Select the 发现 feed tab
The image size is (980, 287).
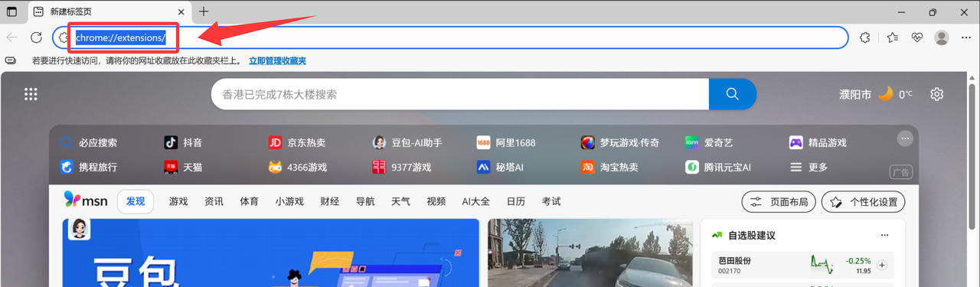pos(136,201)
